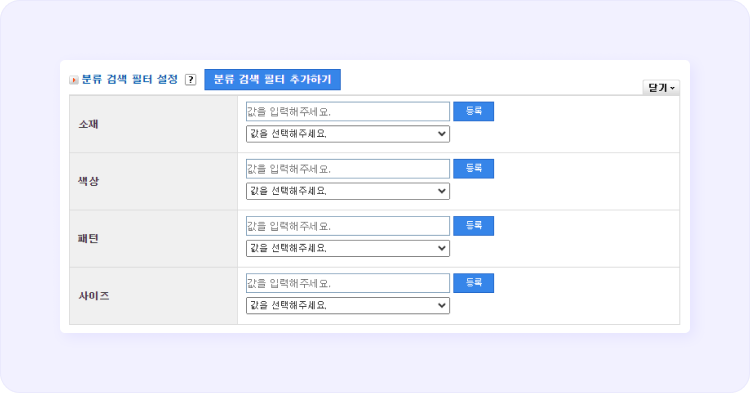Focus the 사이즈 value input field
The height and width of the screenshot is (393, 750).
(348, 283)
